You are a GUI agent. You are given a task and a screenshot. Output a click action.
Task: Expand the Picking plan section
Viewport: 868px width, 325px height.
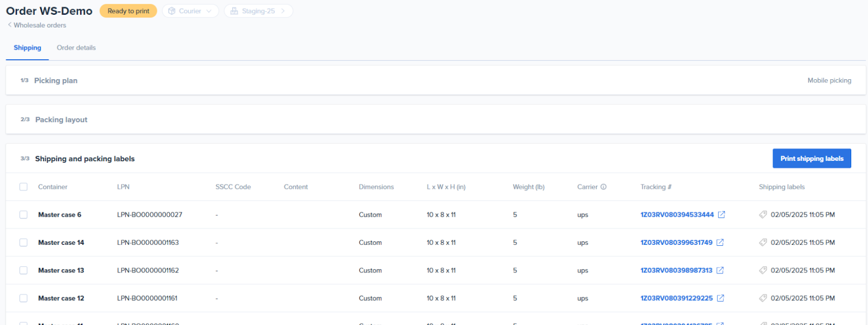click(x=56, y=80)
